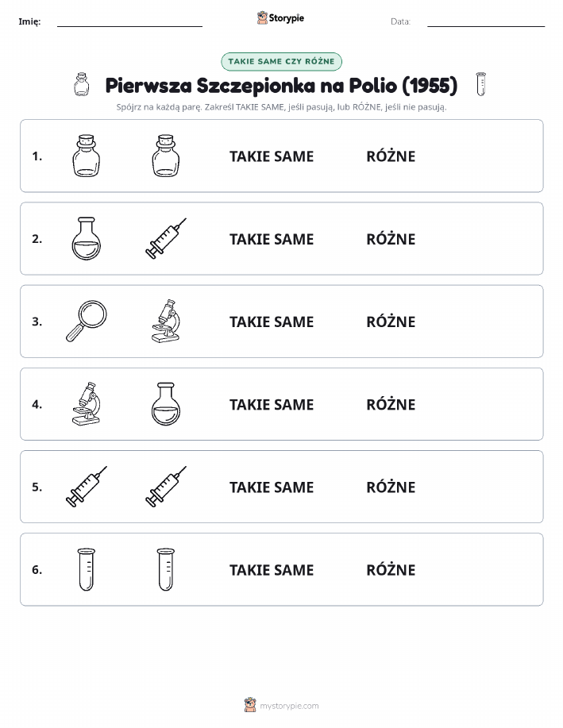Choose TAKIE SAME for pair 5
Image resolution: width=563 pixels, height=728 pixels.
(x=272, y=487)
